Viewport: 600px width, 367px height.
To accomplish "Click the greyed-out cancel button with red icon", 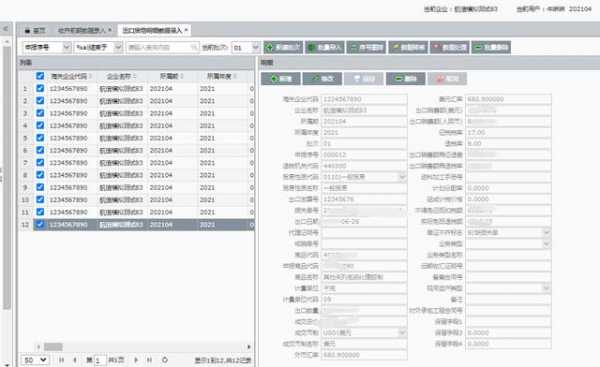I will pos(447,78).
